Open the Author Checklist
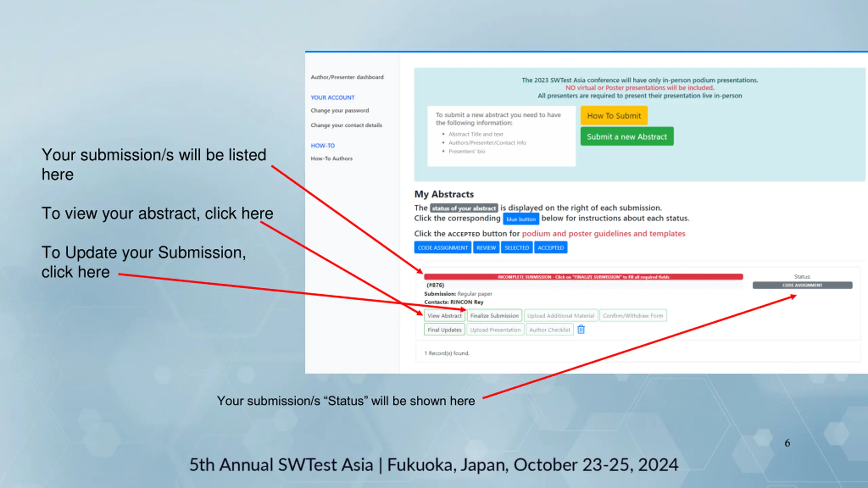The image size is (868, 488). (x=550, y=330)
